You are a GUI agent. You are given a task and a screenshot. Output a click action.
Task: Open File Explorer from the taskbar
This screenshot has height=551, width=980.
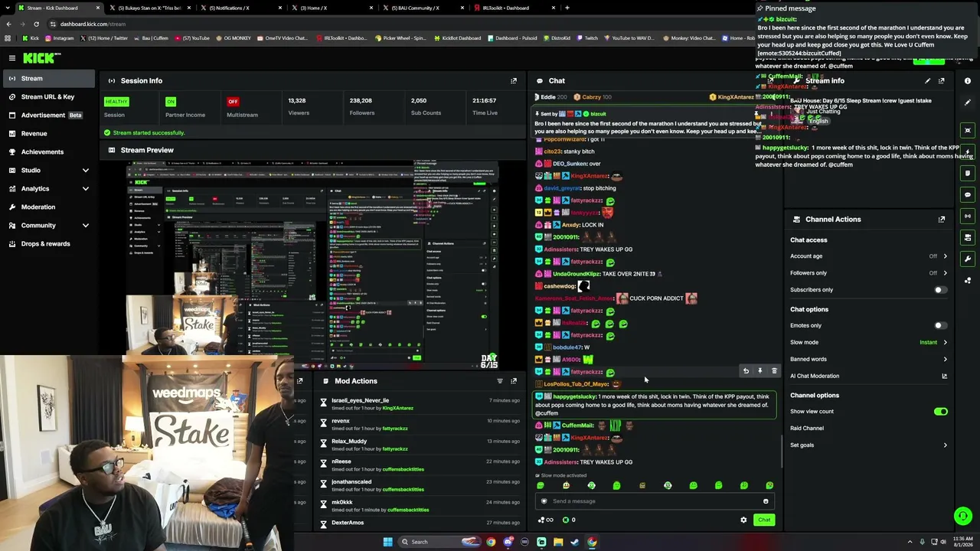tap(558, 542)
